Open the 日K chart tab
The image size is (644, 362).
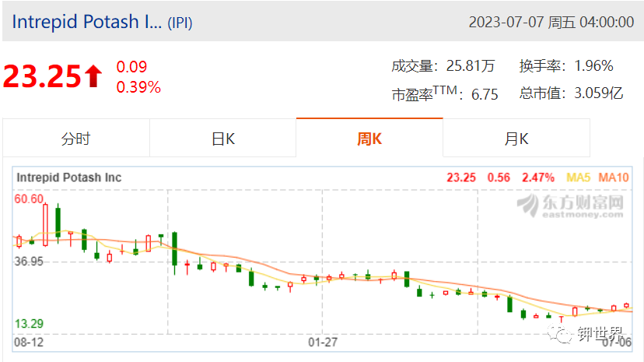223,139
